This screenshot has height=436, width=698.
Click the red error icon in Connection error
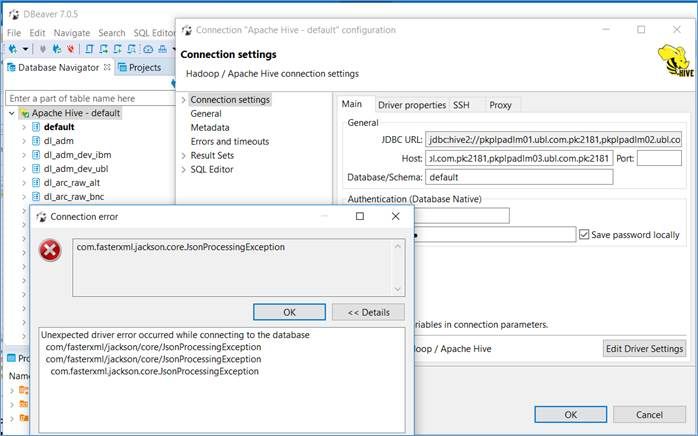(x=50, y=250)
